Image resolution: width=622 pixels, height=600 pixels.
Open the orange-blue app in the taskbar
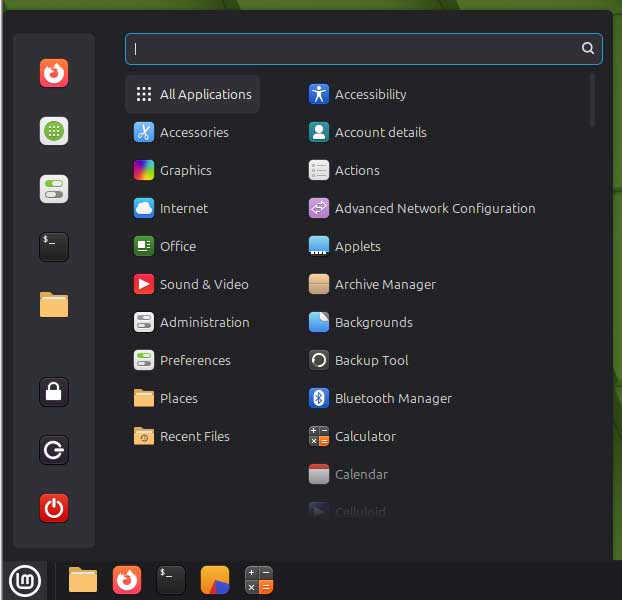point(215,580)
